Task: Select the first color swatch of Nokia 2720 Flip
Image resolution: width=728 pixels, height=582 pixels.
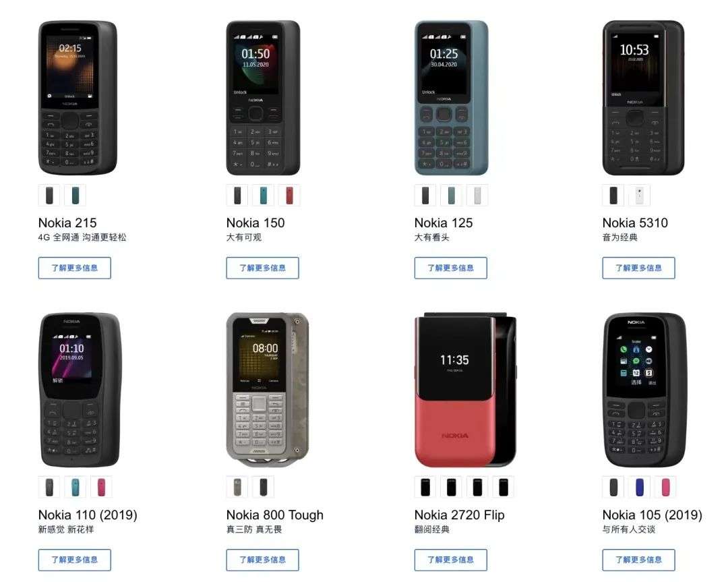Action: 425,487
